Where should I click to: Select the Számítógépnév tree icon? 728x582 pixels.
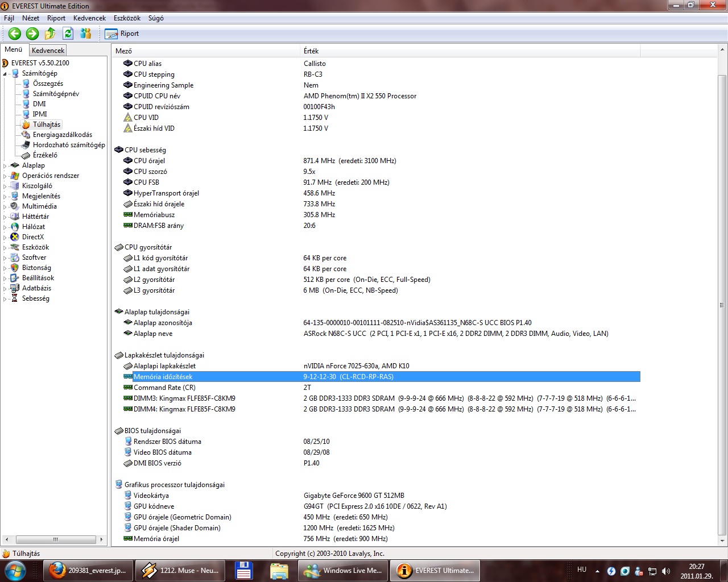coord(26,94)
